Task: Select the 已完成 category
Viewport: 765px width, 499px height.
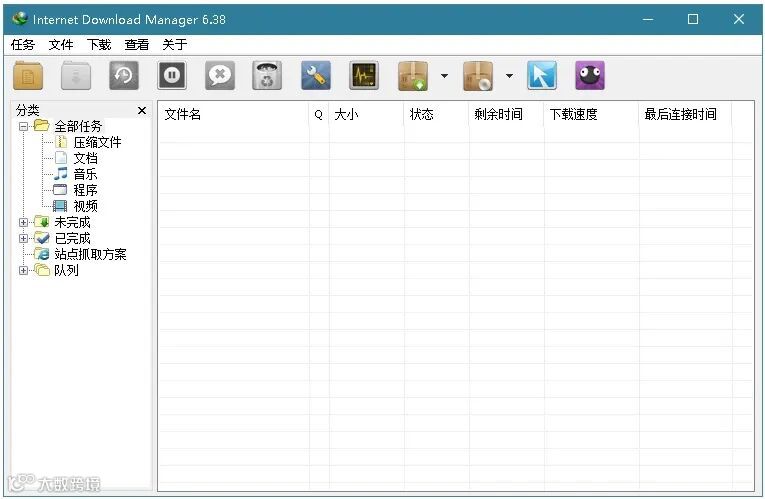Action: click(72, 239)
